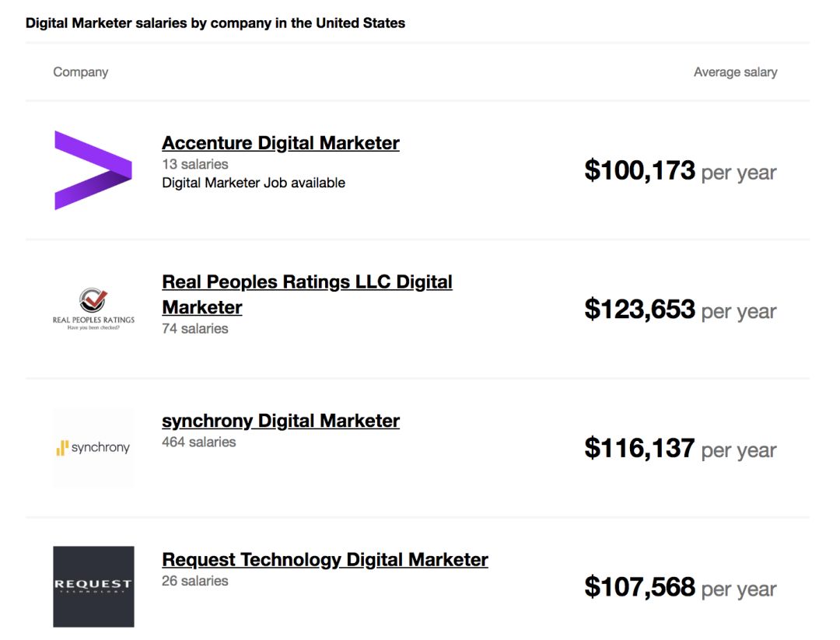Click the "74 salaries" count
This screenshot has width=840, height=640.
tap(194, 328)
